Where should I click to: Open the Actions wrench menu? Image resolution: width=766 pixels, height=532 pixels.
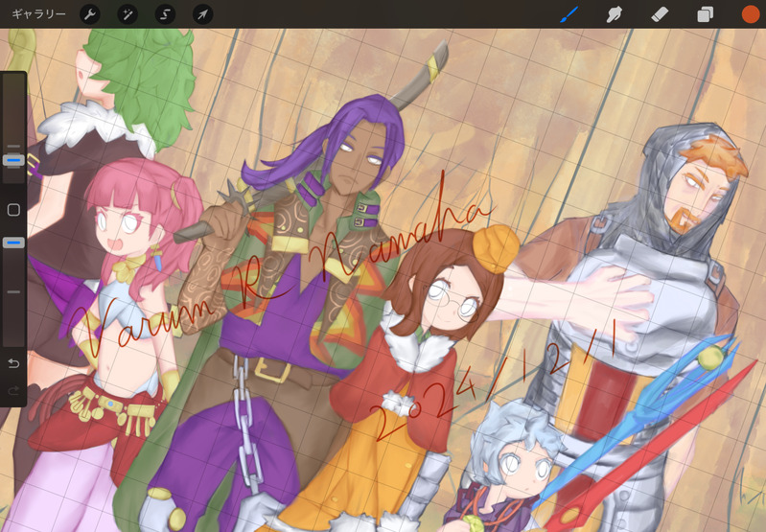coord(90,14)
